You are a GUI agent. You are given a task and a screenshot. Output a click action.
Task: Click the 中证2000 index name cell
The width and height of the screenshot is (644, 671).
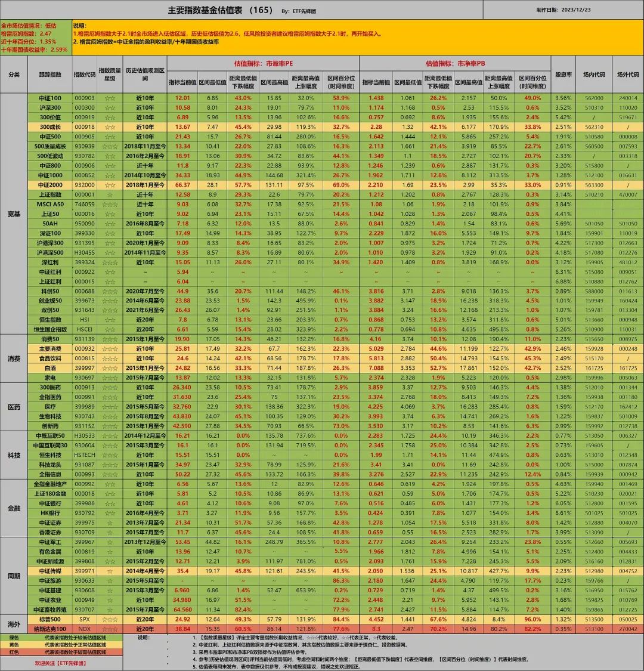point(50,185)
